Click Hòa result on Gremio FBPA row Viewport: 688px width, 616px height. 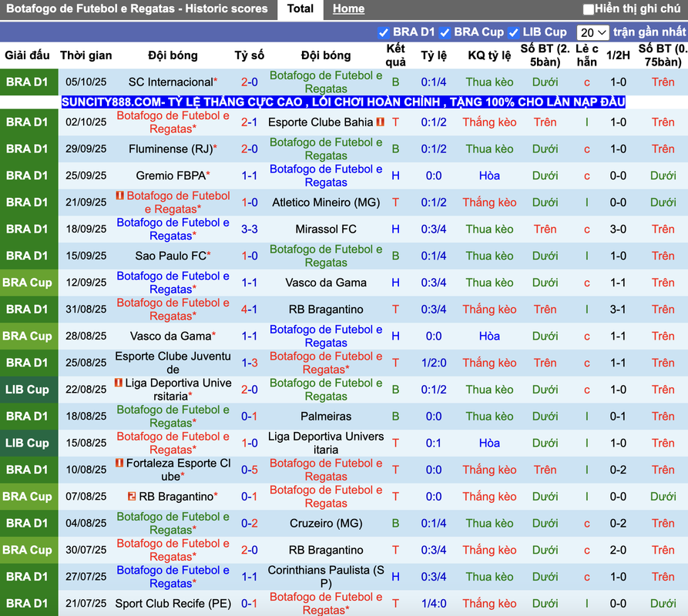[x=489, y=176]
